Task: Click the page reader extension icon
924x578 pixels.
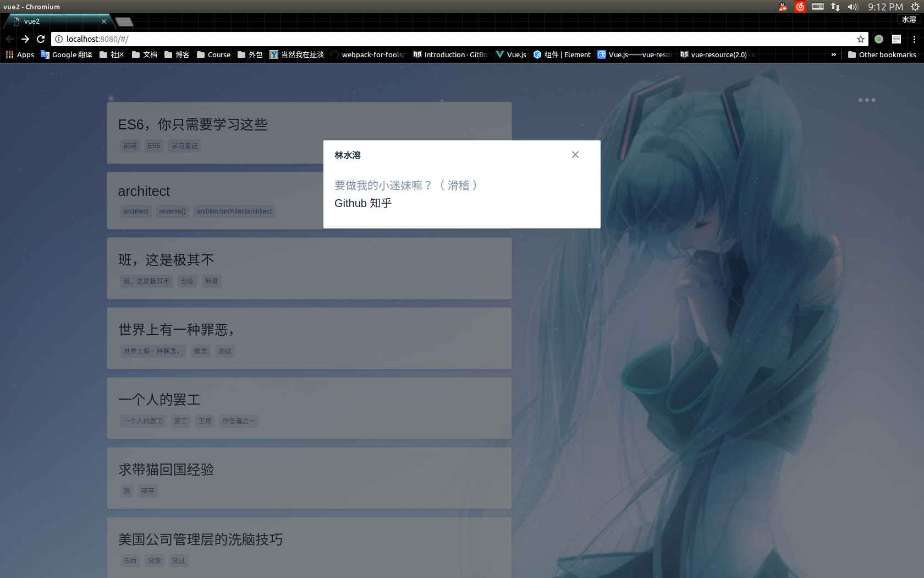Action: point(897,39)
